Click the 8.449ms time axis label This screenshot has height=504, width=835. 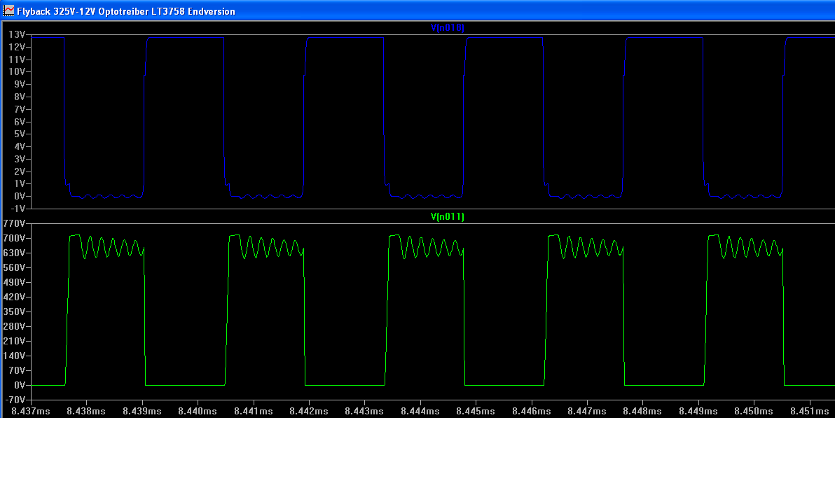coord(698,412)
